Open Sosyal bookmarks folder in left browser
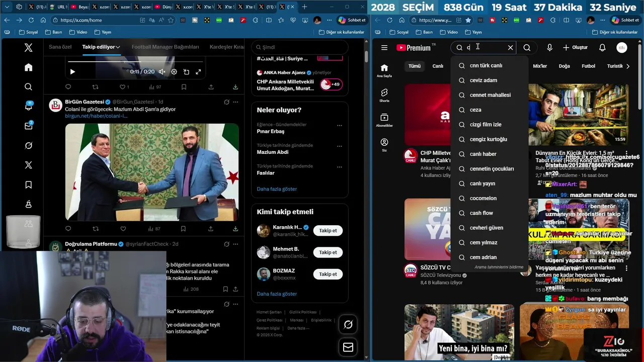This screenshot has height=362, width=644. [28, 32]
